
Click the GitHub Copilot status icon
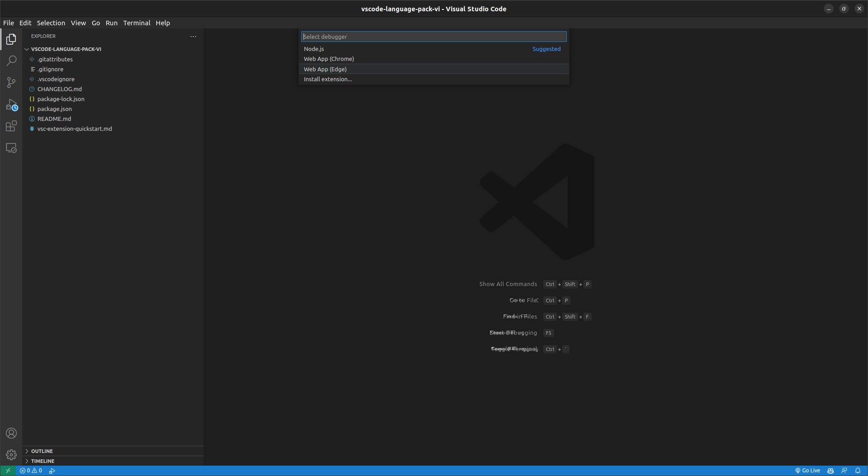pos(831,471)
